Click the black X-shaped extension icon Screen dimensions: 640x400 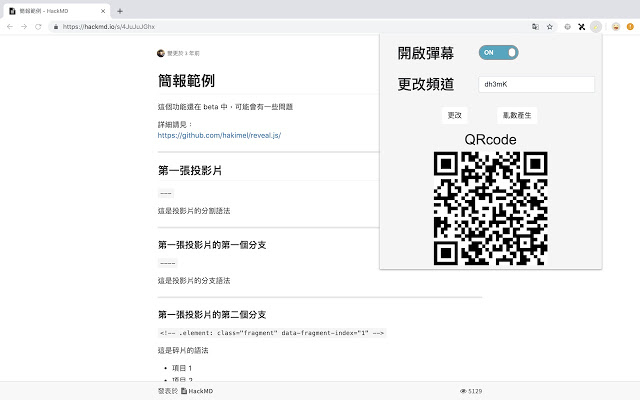[x=582, y=27]
